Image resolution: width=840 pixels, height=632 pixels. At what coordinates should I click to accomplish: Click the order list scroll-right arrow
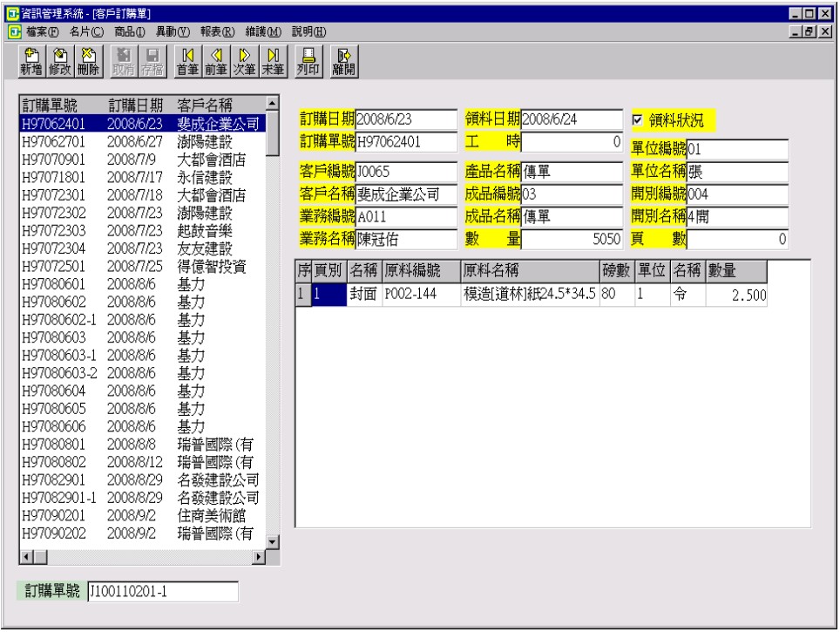259,558
